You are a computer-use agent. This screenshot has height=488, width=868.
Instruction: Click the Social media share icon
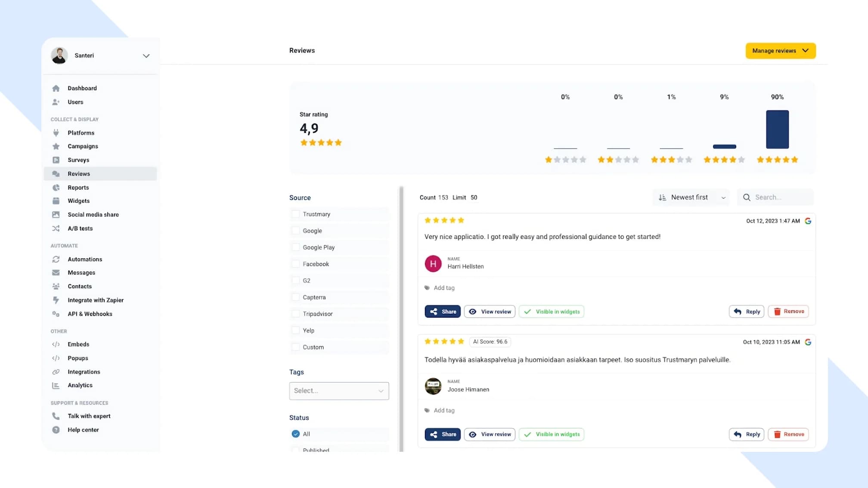pos(56,214)
